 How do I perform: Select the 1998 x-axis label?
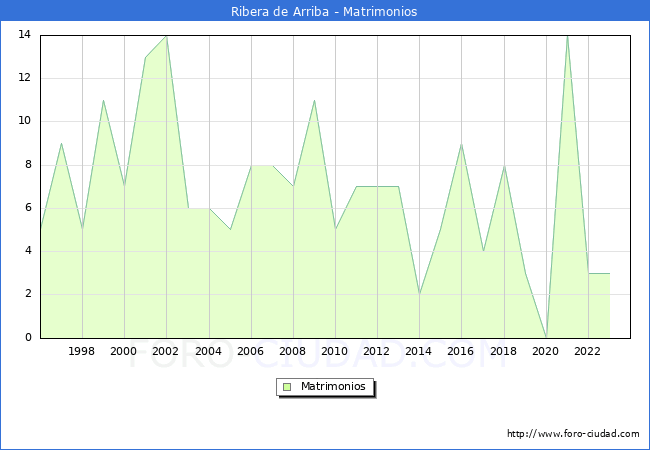tap(81, 351)
